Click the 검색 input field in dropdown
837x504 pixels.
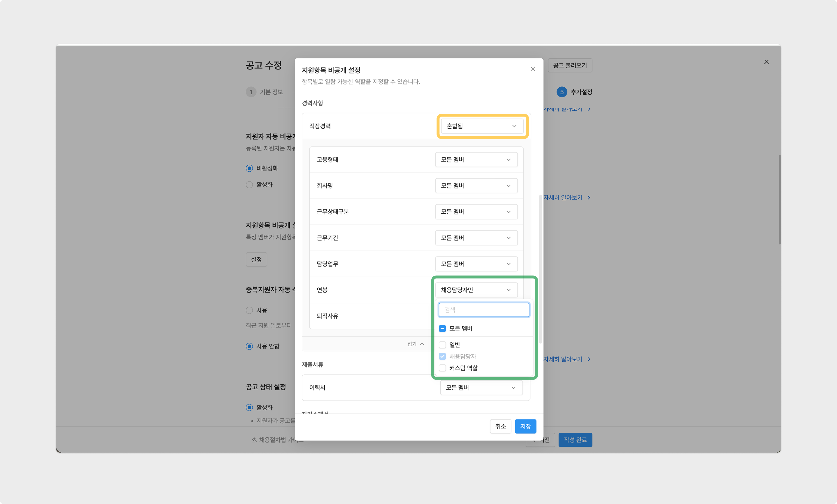point(484,310)
